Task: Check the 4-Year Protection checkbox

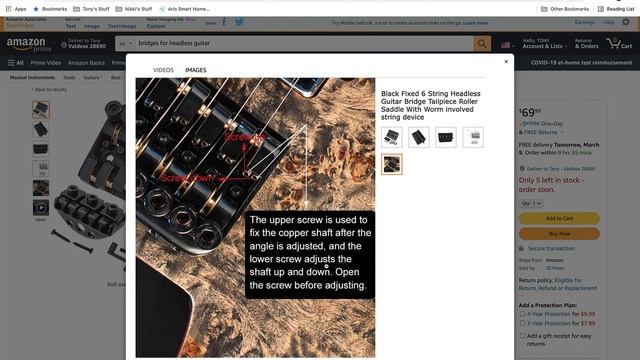Action: [522, 314]
